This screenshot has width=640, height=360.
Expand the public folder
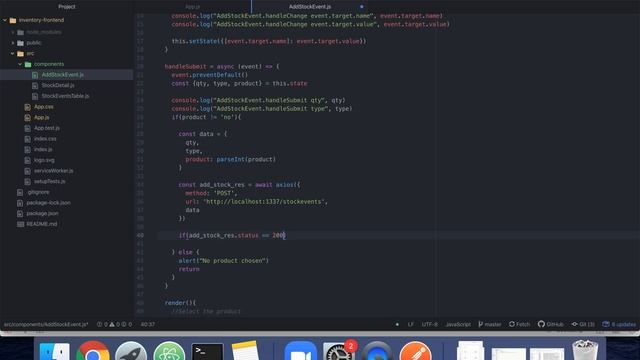[x=13, y=42]
